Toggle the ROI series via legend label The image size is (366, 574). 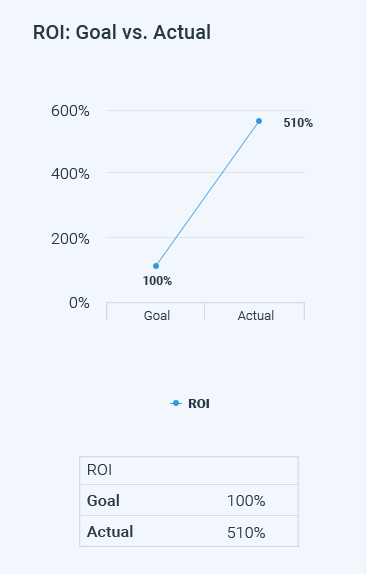[199, 403]
